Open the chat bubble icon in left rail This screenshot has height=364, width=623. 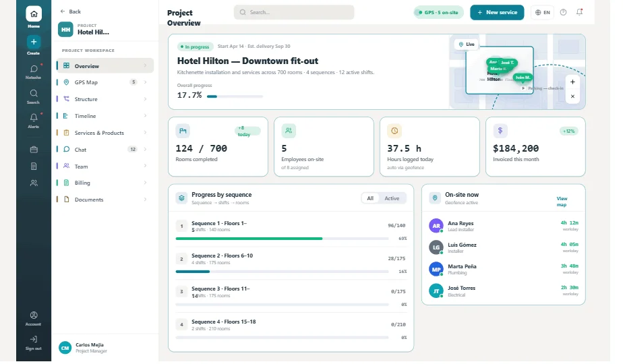34,69
